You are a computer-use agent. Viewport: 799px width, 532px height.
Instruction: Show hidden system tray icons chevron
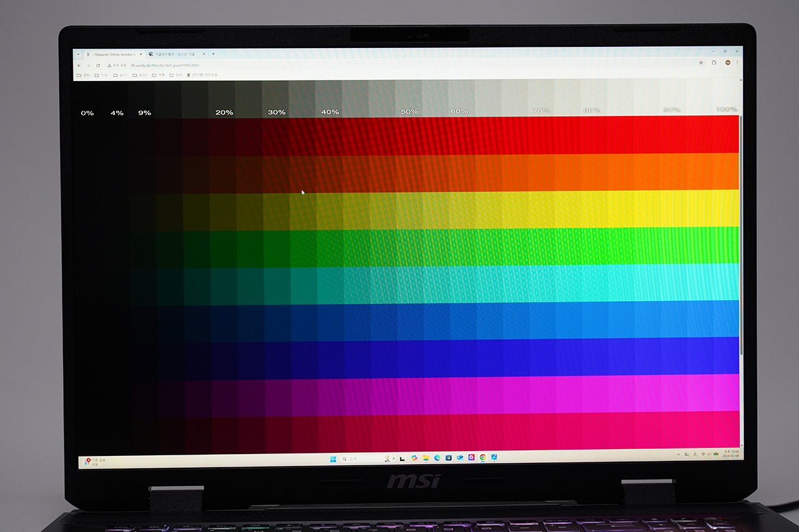(x=679, y=454)
